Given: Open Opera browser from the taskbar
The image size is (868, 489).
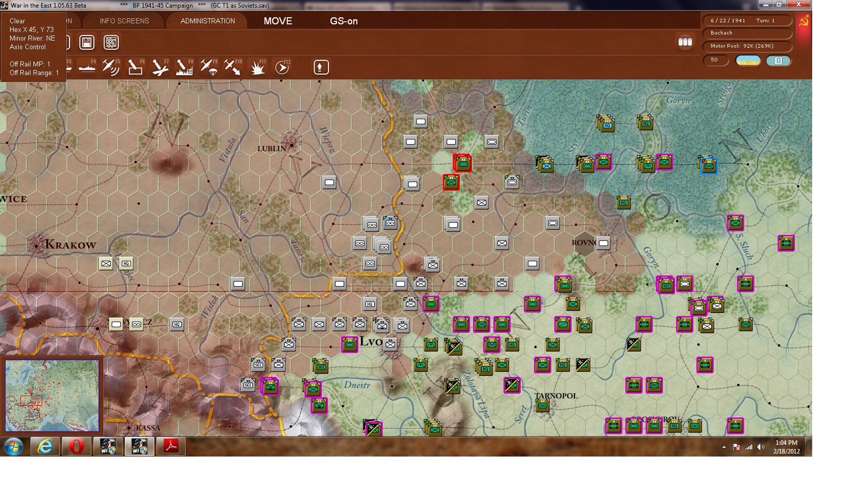Looking at the screenshot, I should click(x=76, y=446).
